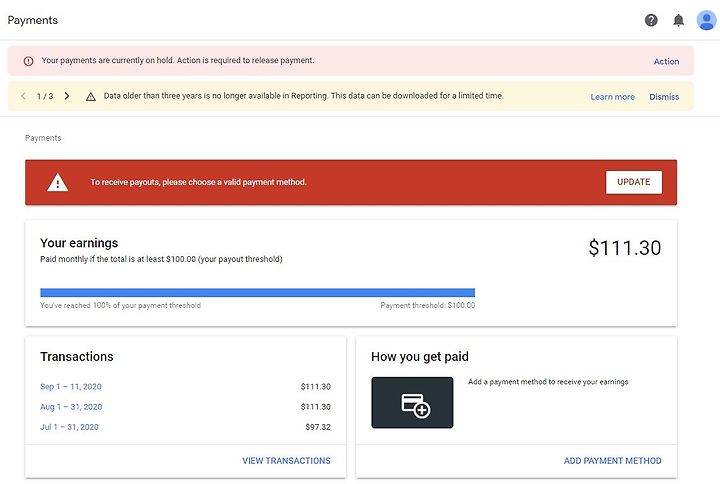
Task: Click the Sep 1 – 11 amount $111.30
Action: pyautogui.click(x=316, y=387)
